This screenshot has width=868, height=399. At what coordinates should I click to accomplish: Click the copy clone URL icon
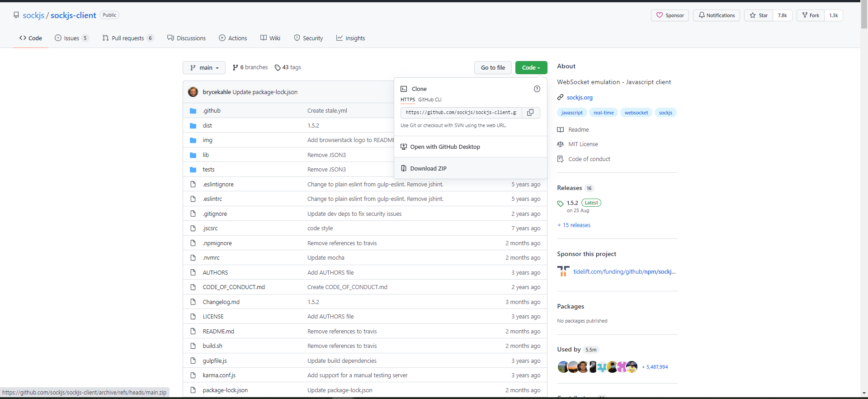point(531,113)
